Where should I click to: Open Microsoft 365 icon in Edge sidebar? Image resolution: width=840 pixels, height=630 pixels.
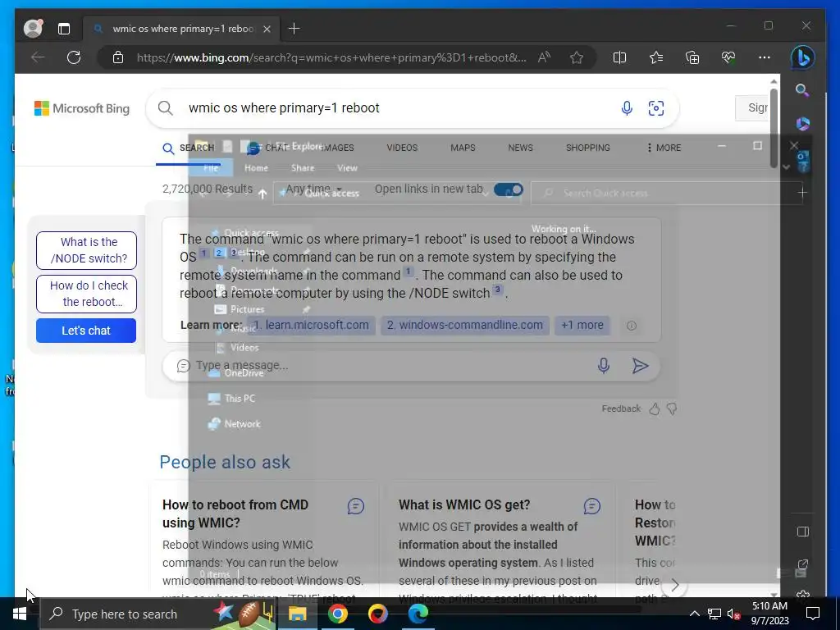[802, 124]
